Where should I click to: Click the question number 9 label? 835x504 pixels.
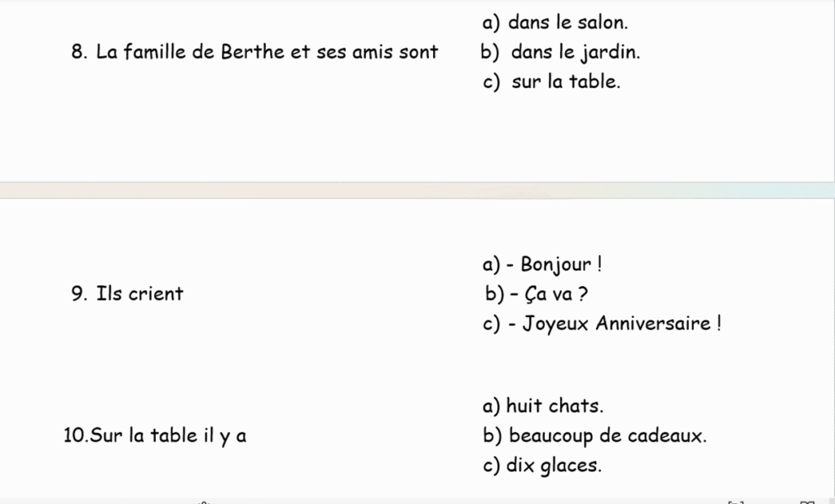click(79, 294)
